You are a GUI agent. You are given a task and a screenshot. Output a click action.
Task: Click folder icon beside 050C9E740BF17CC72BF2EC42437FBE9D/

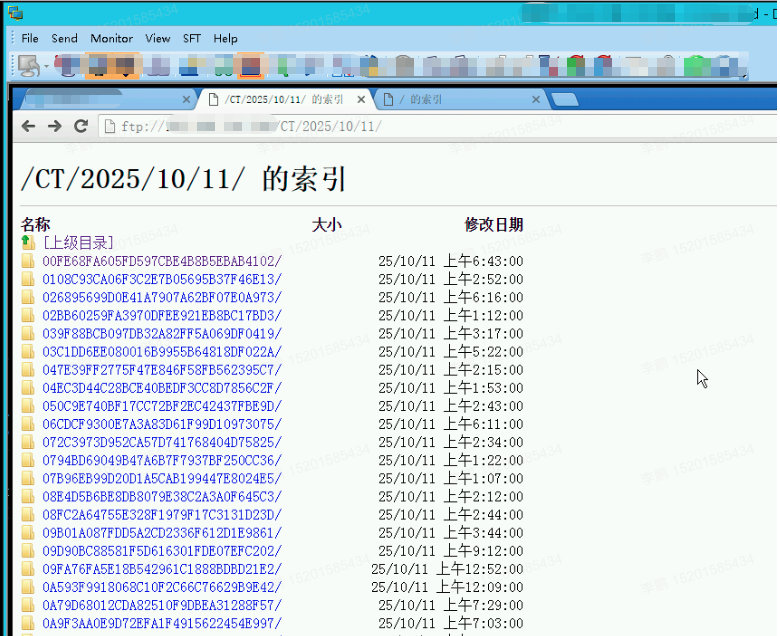click(x=28, y=406)
